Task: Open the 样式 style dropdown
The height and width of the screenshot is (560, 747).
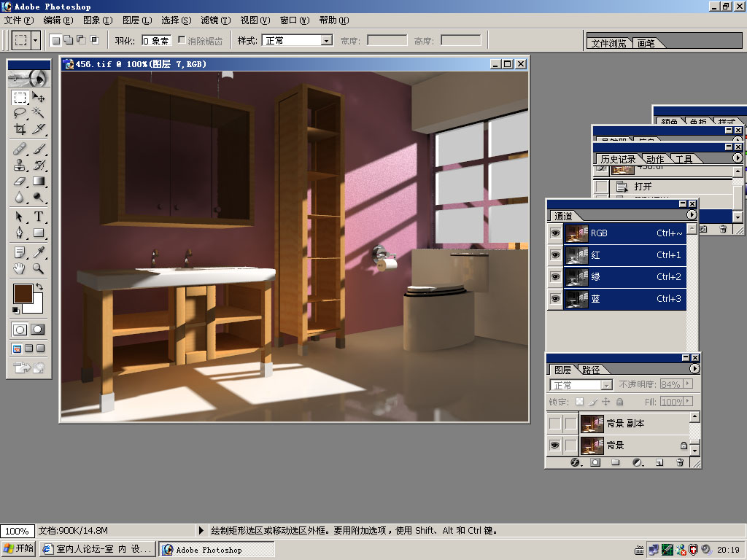Action: pos(326,41)
